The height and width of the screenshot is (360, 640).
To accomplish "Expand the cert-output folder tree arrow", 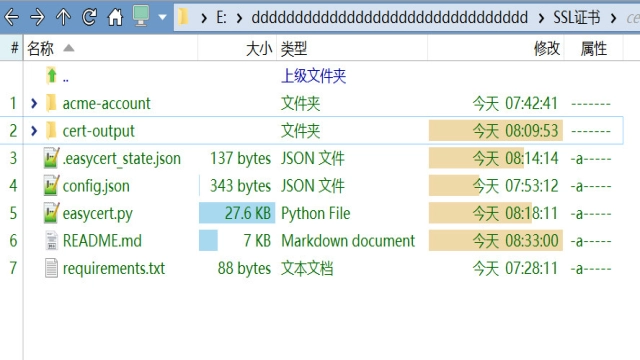I will tap(34, 131).
